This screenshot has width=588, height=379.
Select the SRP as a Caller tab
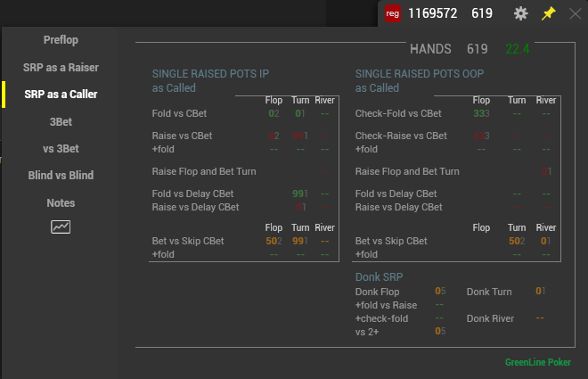(61, 95)
